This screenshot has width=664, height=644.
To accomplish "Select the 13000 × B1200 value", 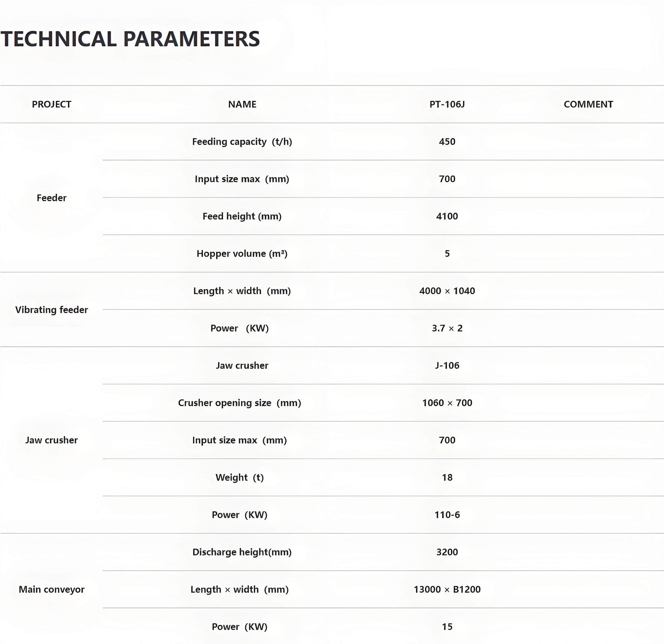I will tap(447, 589).
